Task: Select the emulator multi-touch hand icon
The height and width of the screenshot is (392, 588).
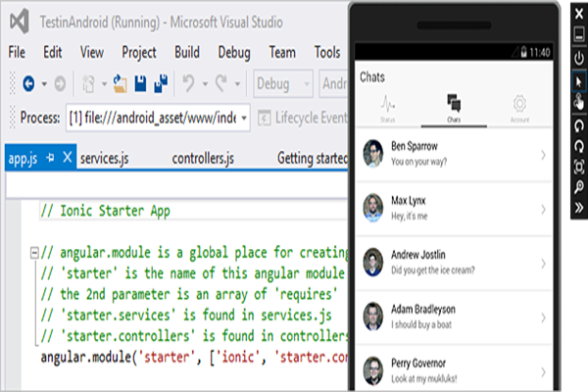Action: click(579, 102)
